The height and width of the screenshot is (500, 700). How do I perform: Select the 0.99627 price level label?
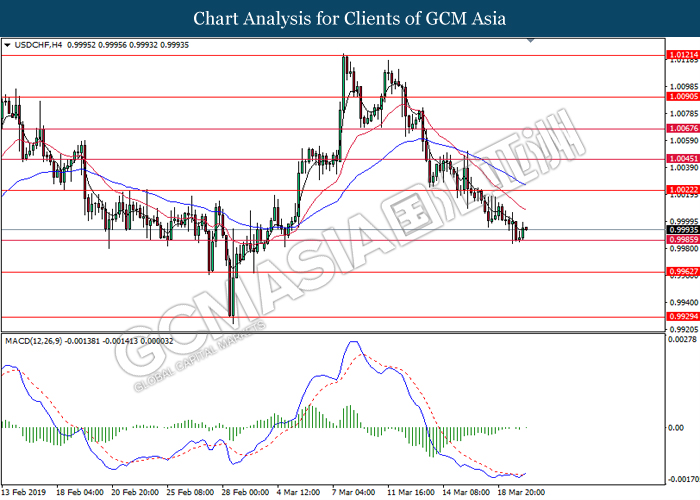point(683,272)
